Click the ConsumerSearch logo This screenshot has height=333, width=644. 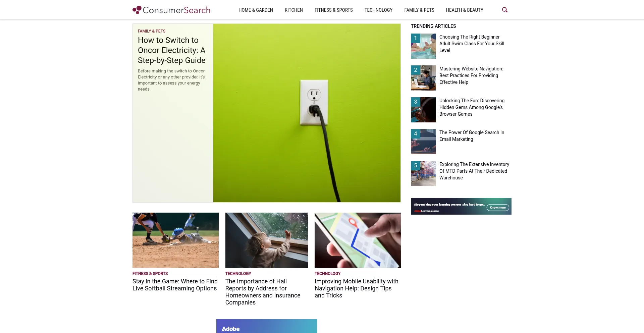171,10
